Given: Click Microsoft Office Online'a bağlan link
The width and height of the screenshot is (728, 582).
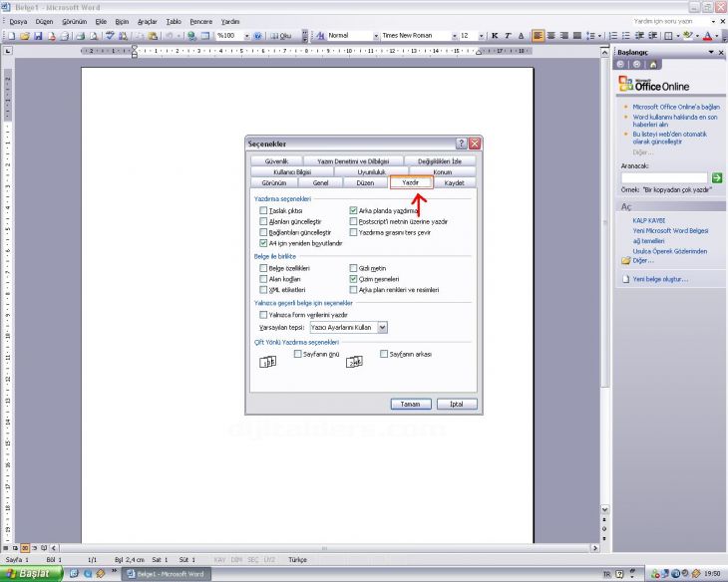Looking at the screenshot, I should (x=676, y=107).
